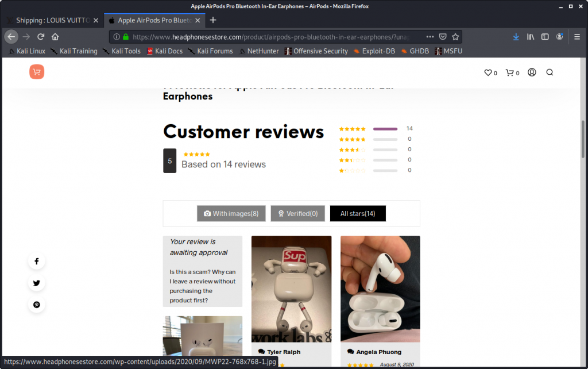The image size is (588, 369).
Task: Open the Library bookshelf icon
Action: [x=530, y=37]
